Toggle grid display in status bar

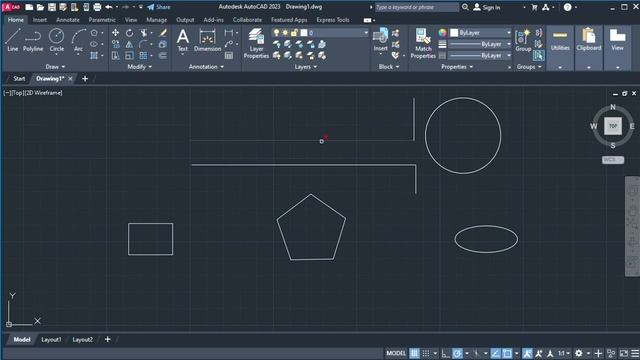(x=414, y=353)
